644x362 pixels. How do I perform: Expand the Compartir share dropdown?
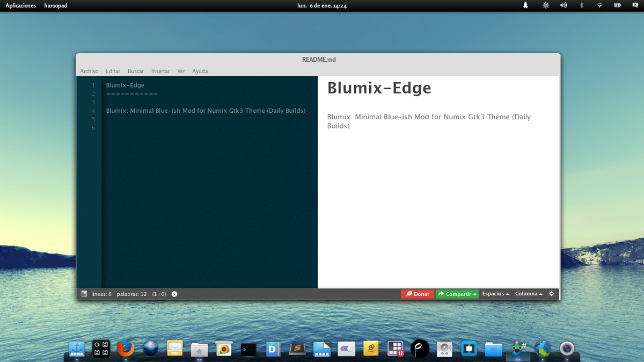457,294
